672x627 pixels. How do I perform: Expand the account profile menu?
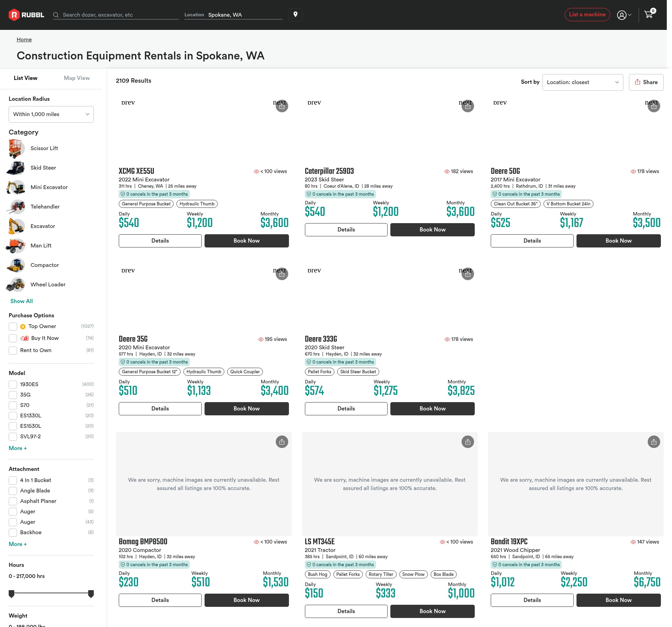pos(624,15)
